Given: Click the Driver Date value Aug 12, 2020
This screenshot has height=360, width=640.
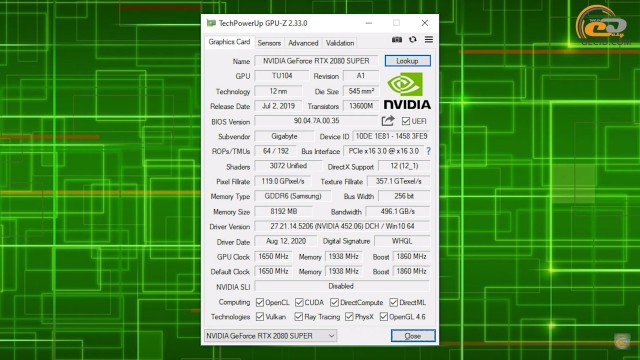Looking at the screenshot, I should 286,241.
